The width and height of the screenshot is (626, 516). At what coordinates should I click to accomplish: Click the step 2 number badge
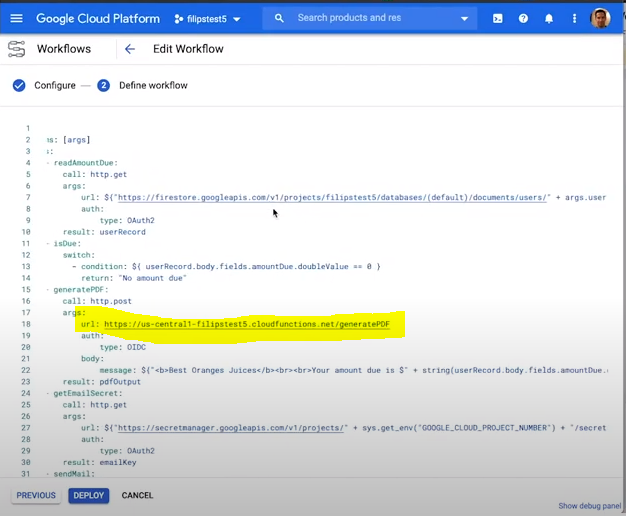pos(103,85)
